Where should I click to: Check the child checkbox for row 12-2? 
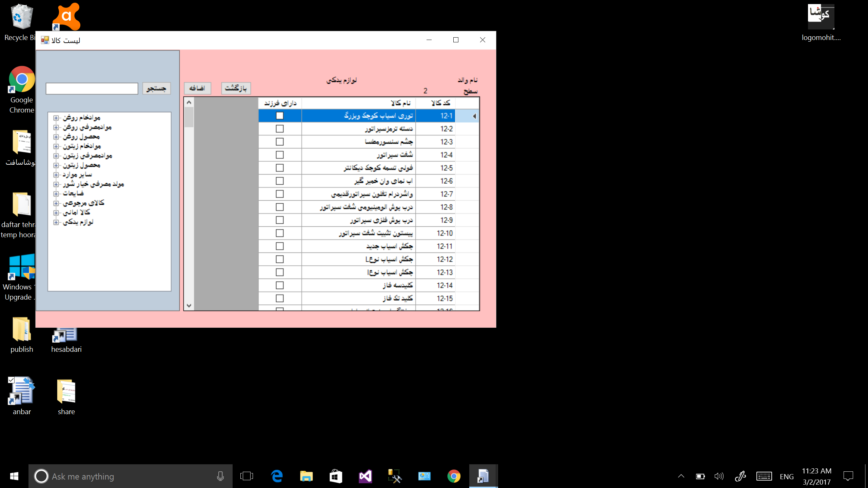[x=279, y=129]
